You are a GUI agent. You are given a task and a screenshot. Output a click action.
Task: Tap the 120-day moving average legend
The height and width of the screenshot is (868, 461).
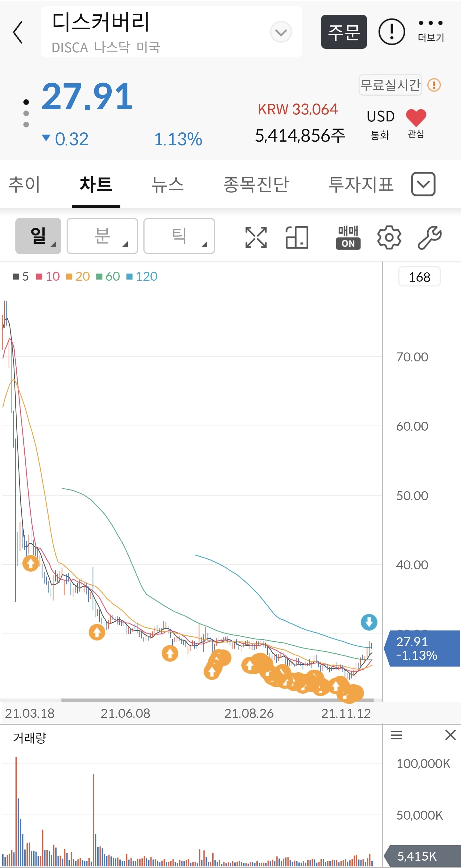(142, 276)
